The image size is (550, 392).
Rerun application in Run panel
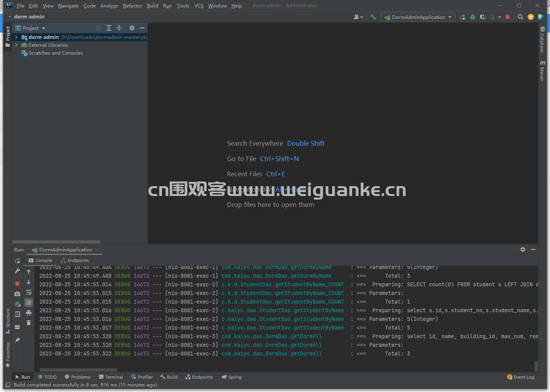click(17, 261)
